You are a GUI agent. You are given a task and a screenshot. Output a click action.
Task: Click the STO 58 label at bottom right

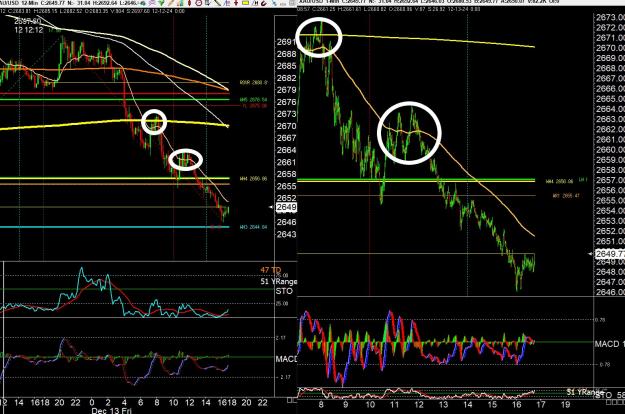coord(609,395)
